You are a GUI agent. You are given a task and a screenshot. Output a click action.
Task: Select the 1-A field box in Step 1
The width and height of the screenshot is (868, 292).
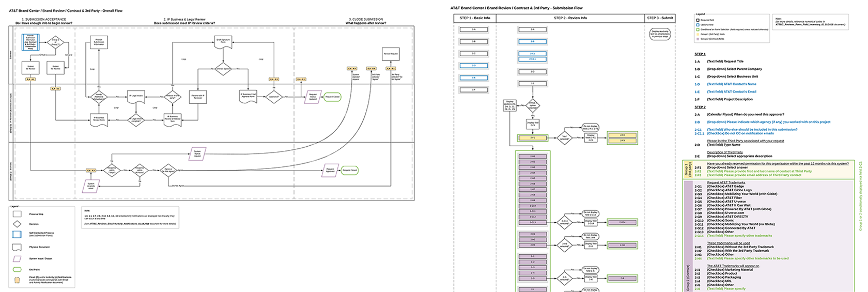(x=474, y=29)
